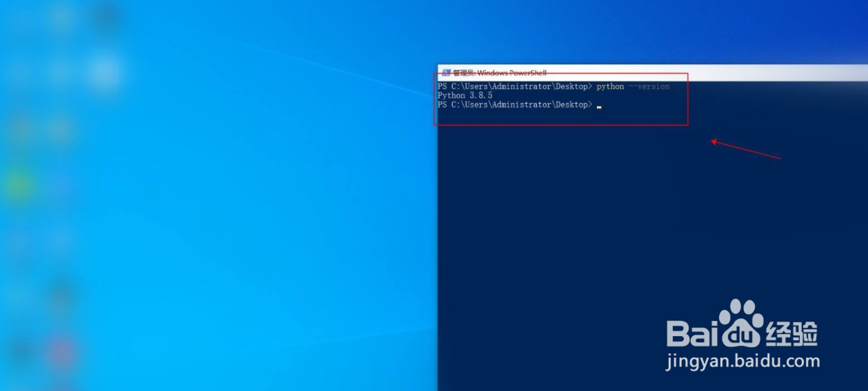This screenshot has width=868, height=391.
Task: Open the PowerShell window system menu icon
Action: tap(445, 72)
